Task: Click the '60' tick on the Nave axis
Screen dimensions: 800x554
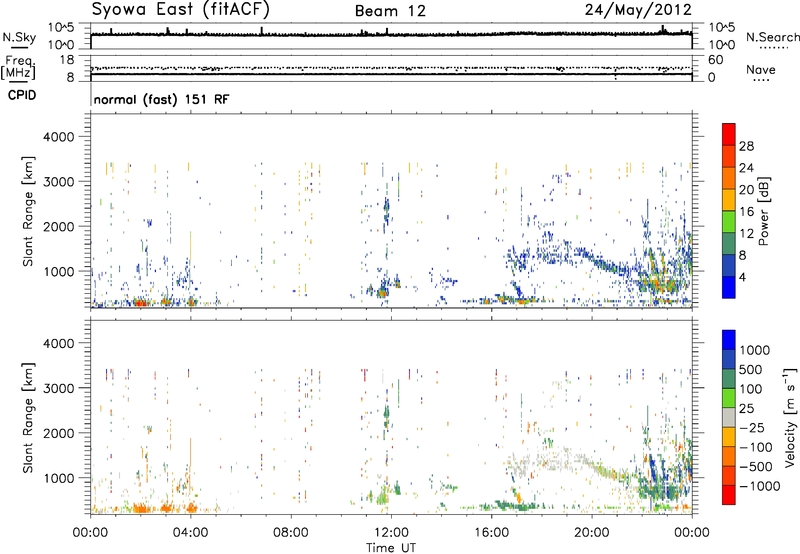Action: click(x=715, y=60)
